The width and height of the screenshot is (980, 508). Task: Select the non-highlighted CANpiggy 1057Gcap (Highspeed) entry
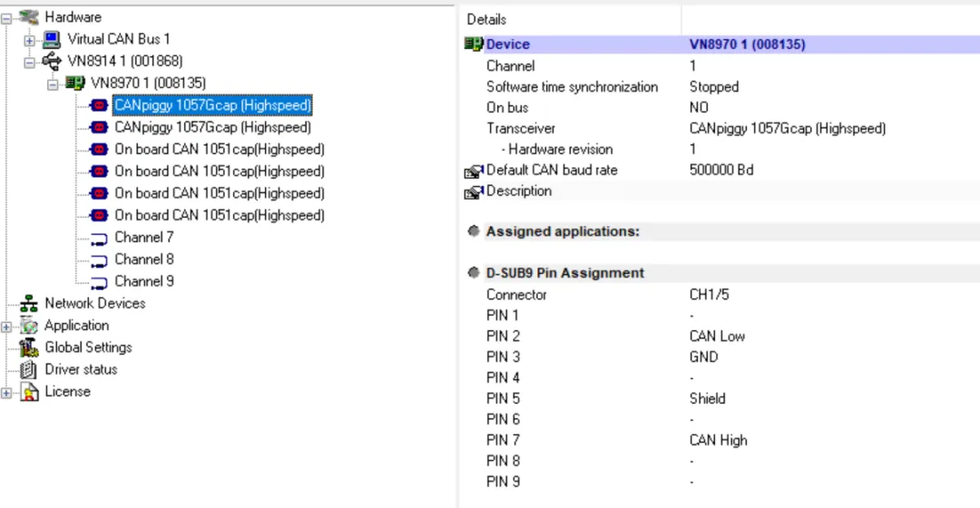tap(212, 128)
